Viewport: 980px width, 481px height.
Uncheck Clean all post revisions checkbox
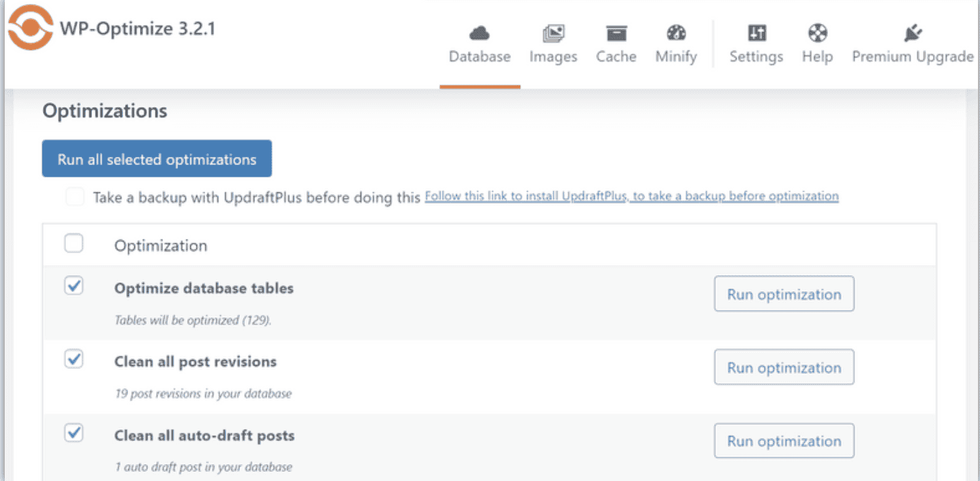74,360
